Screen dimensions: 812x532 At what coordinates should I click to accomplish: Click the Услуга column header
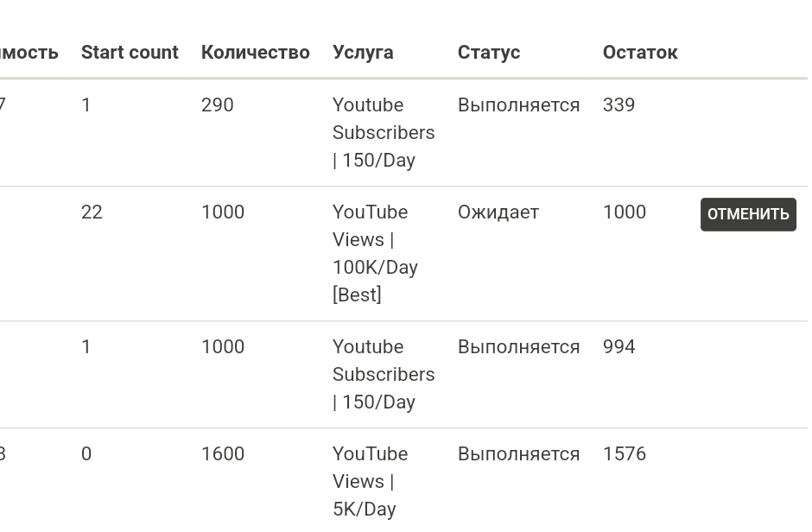(x=363, y=53)
